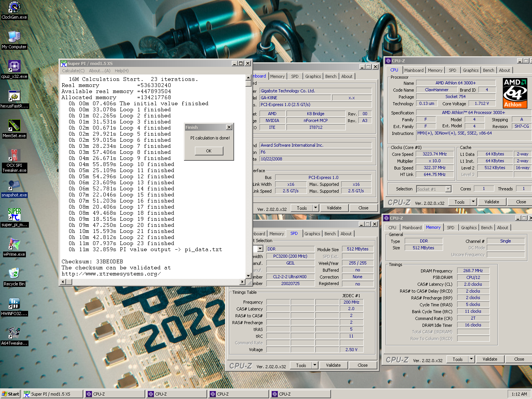532x399 pixels.
Task: Switch to Graphics tab in Mainboard CPU-Z window
Action: [x=313, y=76]
